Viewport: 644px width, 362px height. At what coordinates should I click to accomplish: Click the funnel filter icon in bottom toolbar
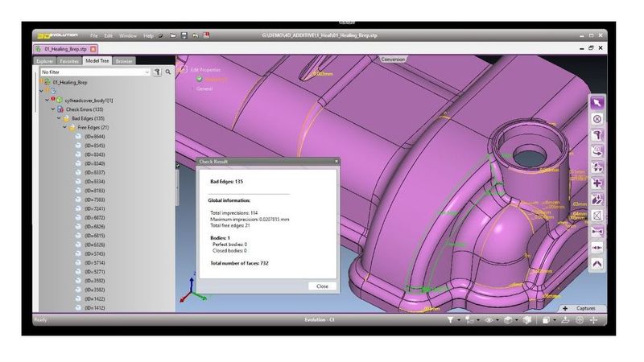[x=450, y=319]
